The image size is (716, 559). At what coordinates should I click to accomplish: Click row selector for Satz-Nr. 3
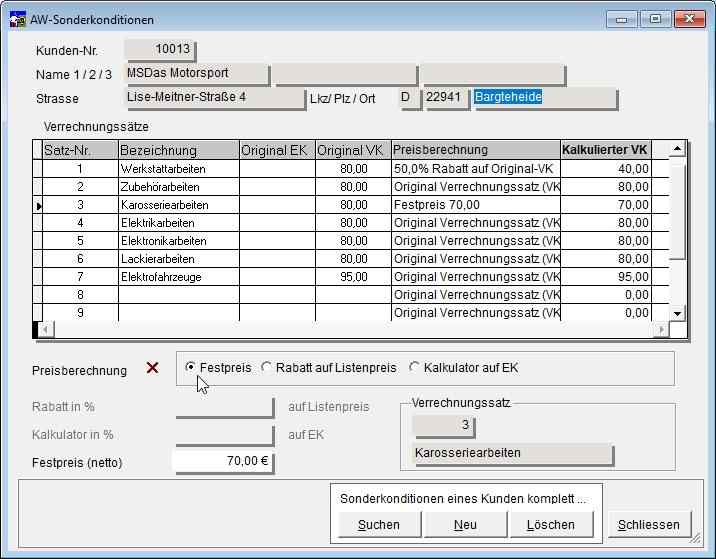(x=37, y=205)
